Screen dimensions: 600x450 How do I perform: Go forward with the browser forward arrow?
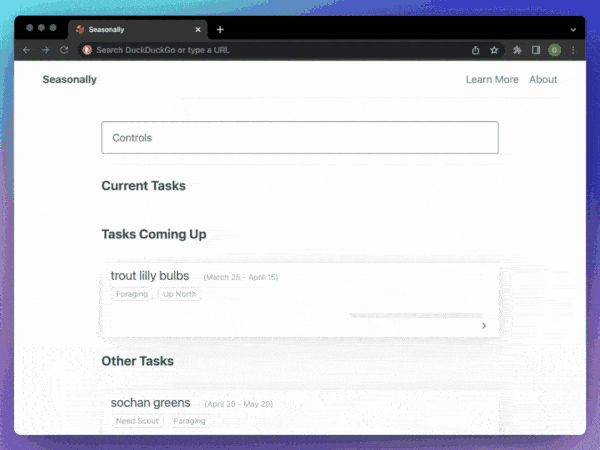click(45, 50)
